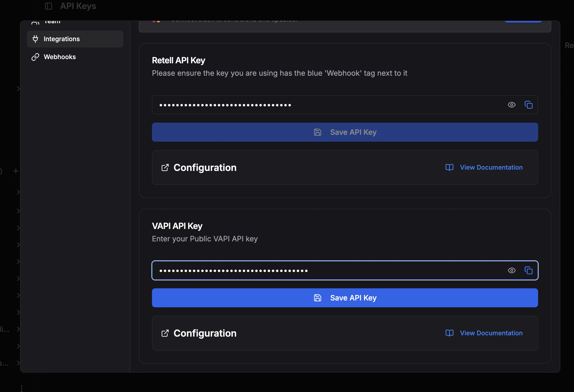Click the chain link Webhooks icon

pyautogui.click(x=35, y=57)
